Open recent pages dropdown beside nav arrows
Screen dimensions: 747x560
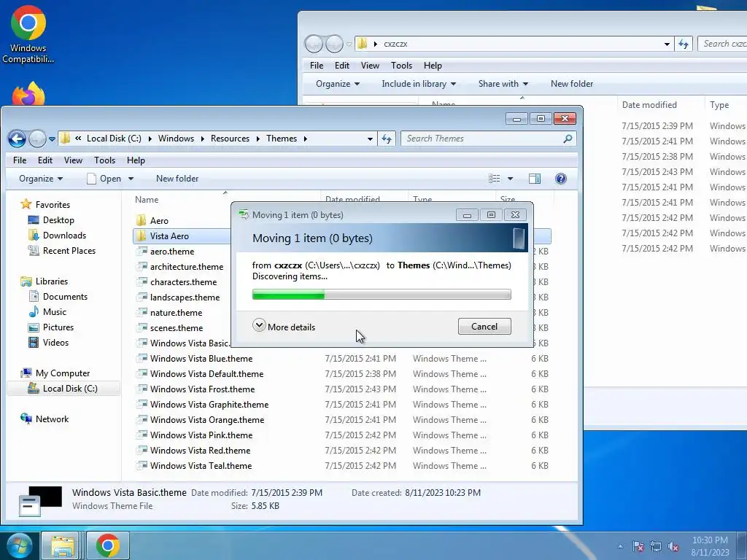(52, 139)
